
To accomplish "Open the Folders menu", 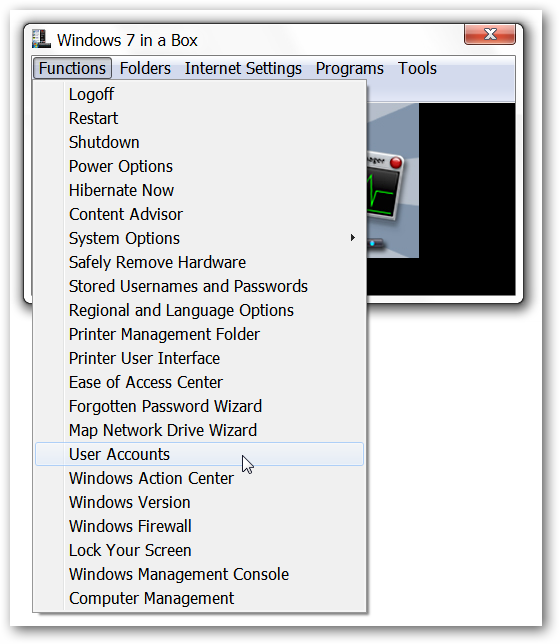I will 145,68.
